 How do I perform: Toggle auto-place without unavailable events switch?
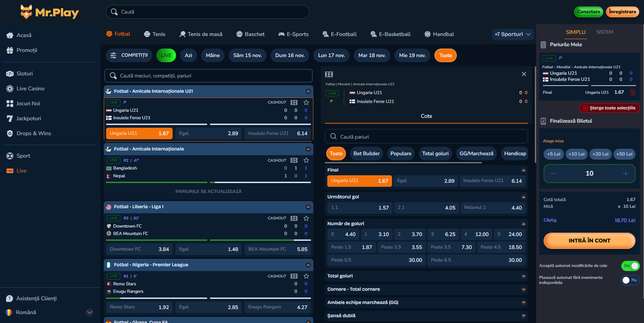coord(630,280)
